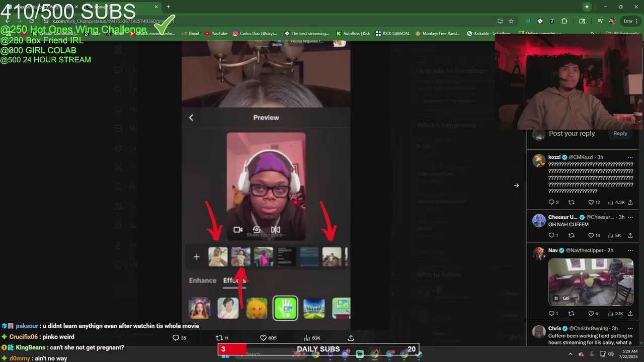Screen dimensions: 644x362
Task: Click the taskbar microphone icon
Action: coord(592,354)
